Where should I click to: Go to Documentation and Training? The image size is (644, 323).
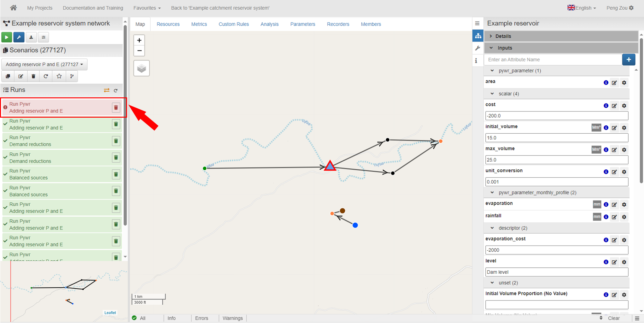coord(93,8)
